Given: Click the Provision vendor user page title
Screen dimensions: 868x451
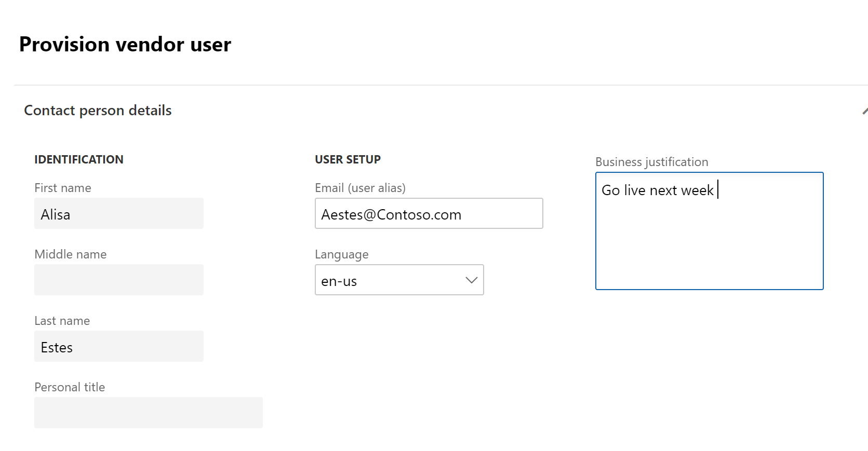Looking at the screenshot, I should [125, 45].
